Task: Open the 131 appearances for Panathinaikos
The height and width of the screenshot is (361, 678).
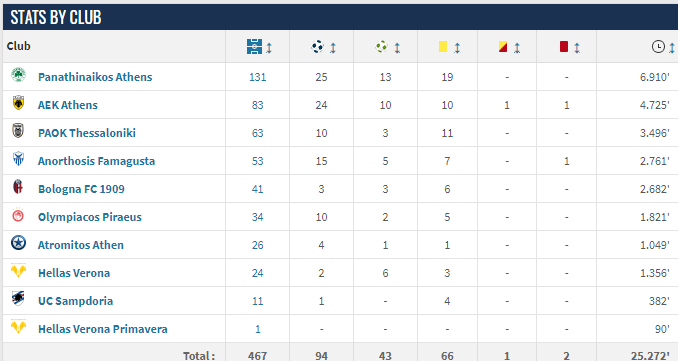Action: 257,77
